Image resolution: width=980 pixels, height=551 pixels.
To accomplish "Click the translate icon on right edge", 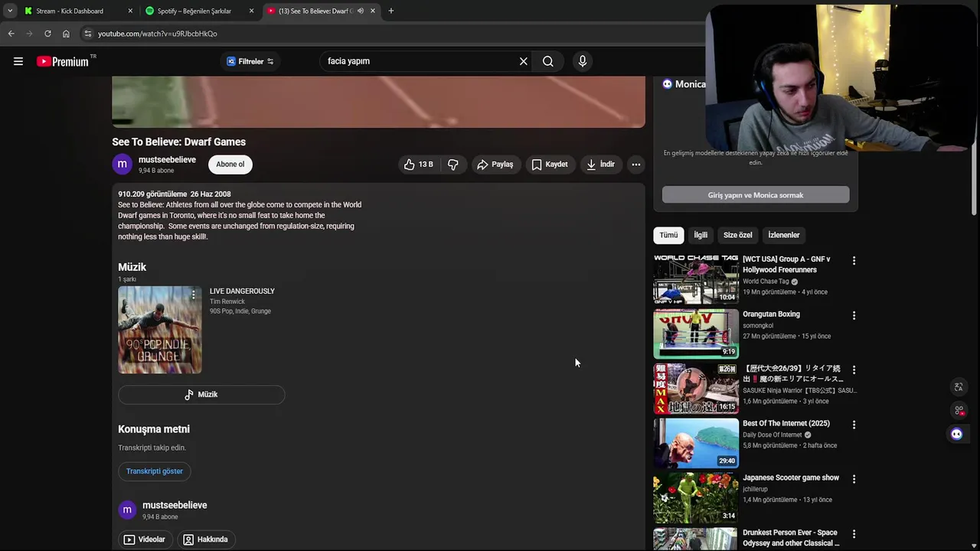I will pos(959,387).
